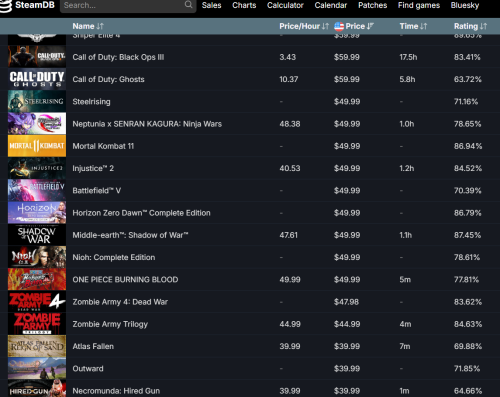Open Shadow of War thumbnail
The width and height of the screenshot is (500, 397).
pyautogui.click(x=37, y=235)
